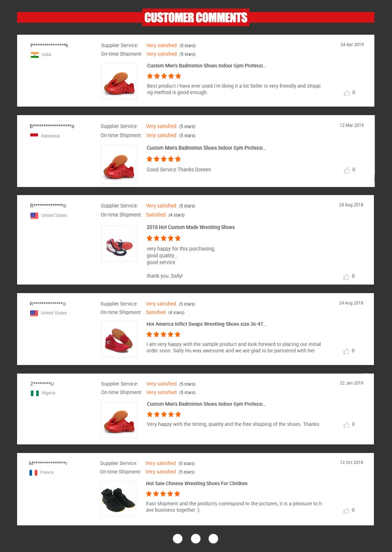Click five-star rating in the Nigeria review
The width and height of the screenshot is (392, 552).
[x=163, y=414]
